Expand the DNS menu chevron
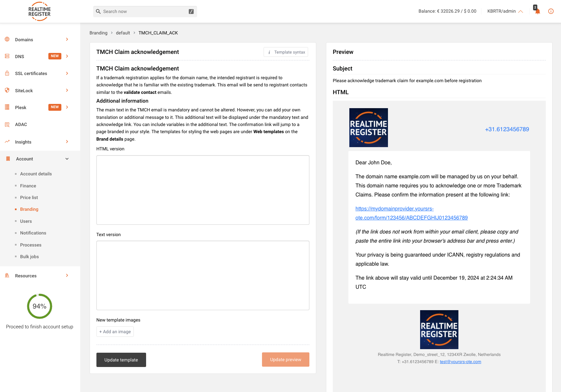Viewport: 561px width, 392px height. coord(67,56)
